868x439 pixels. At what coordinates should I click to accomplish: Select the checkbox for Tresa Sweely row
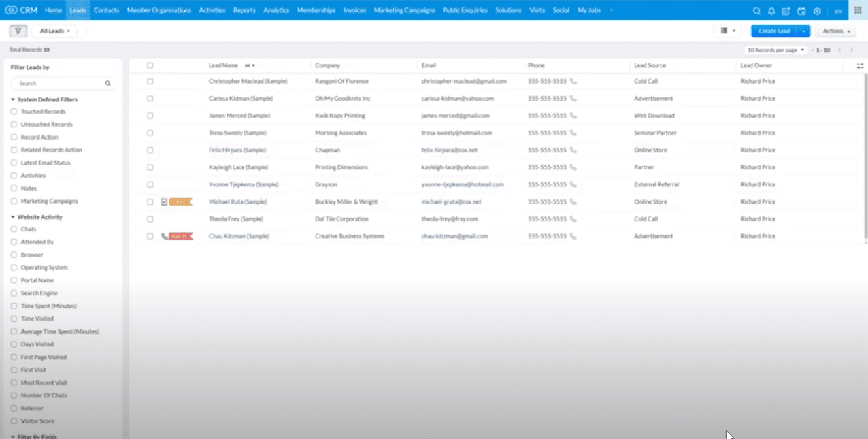tap(150, 133)
